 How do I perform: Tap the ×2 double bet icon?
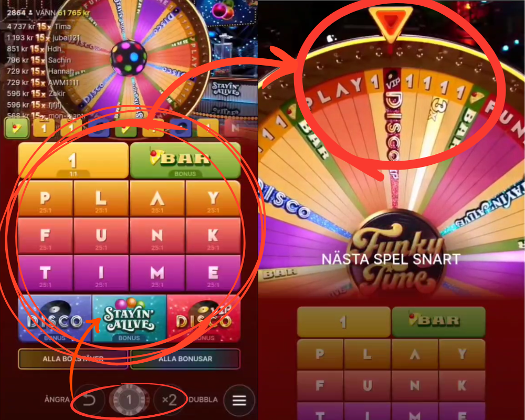point(170,400)
